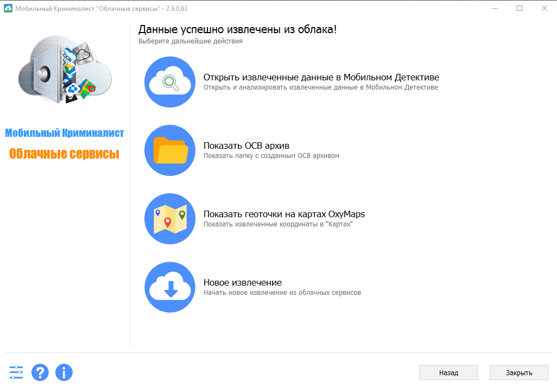
Task: Click 'Облачные сервисы' orange logo text
Action: pos(64,154)
